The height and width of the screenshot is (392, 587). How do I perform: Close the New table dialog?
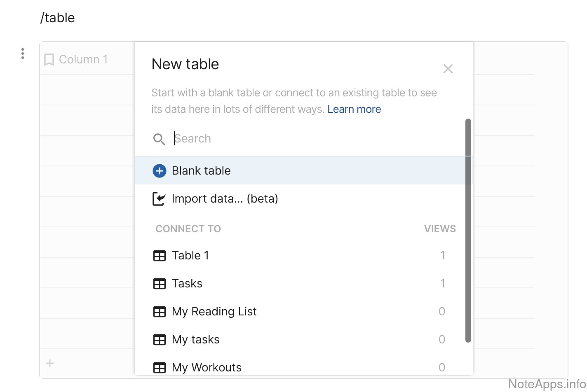[x=448, y=69]
